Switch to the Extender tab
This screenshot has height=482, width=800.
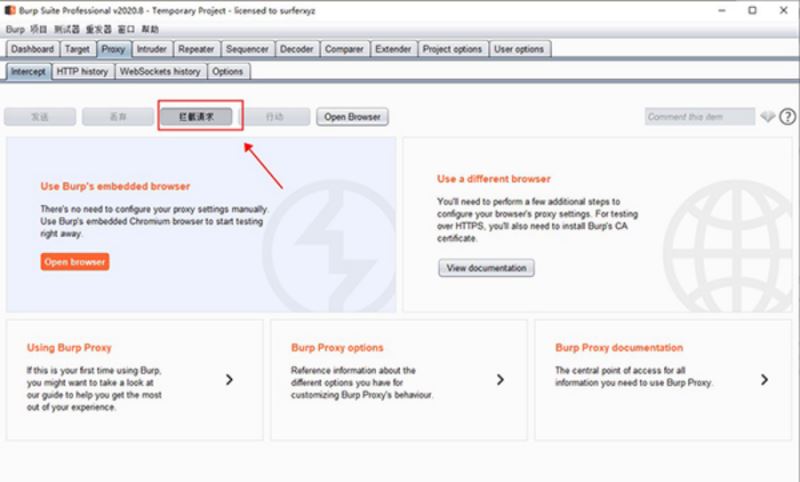point(393,49)
